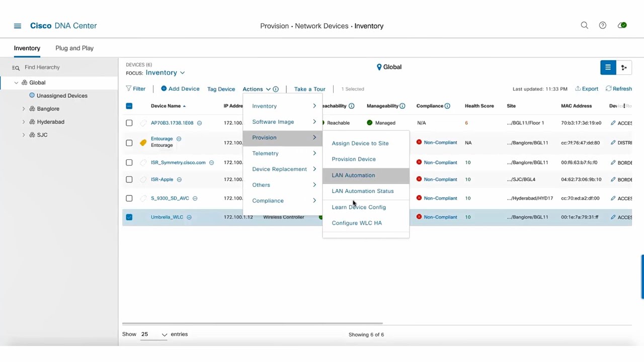Expand the Banglore site tree node
Image resolution: width=644 pixels, height=362 pixels.
click(x=23, y=109)
